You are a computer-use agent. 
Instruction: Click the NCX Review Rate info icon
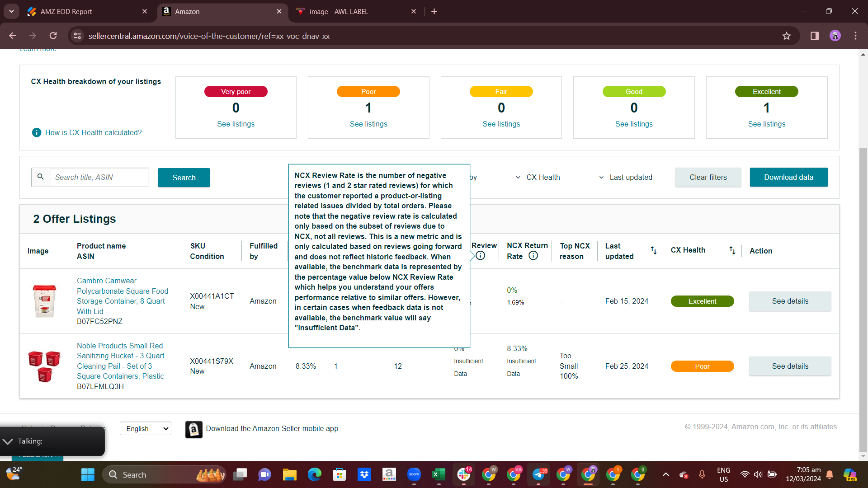(481, 256)
